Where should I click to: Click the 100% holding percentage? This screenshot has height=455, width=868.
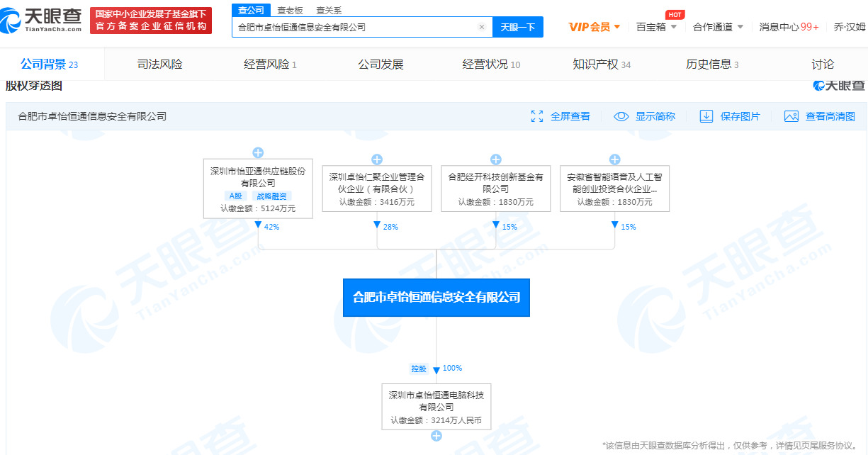point(452,368)
